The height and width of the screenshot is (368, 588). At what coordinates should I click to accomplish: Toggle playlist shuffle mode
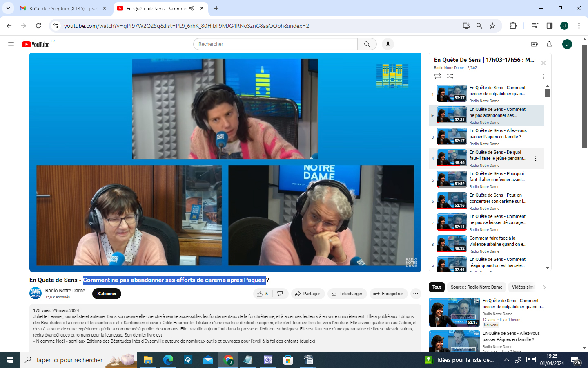(450, 76)
